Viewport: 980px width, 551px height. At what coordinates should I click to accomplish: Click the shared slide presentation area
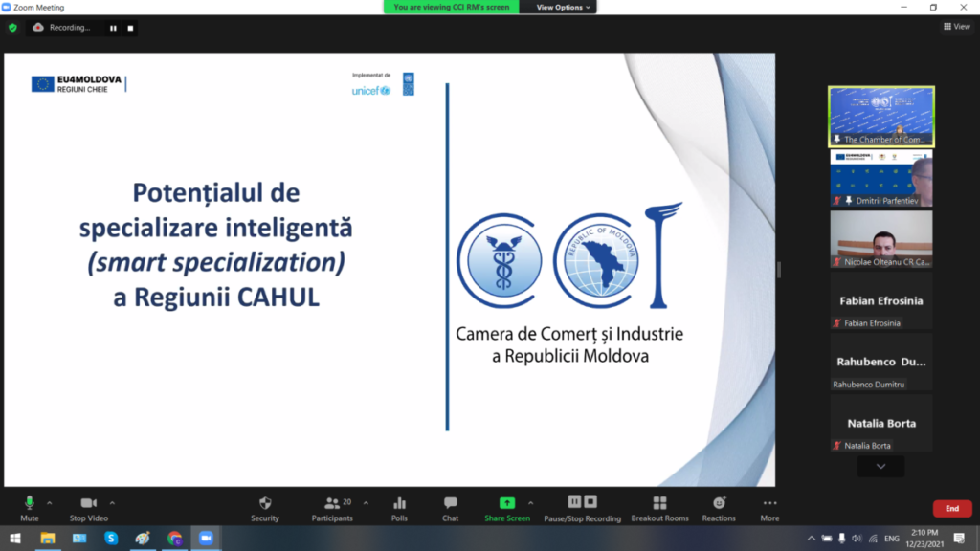tap(390, 270)
